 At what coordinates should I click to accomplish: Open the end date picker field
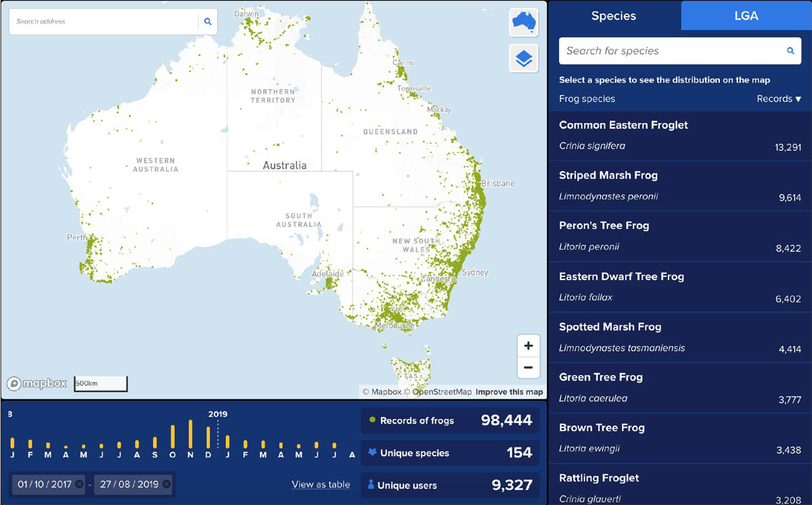129,484
